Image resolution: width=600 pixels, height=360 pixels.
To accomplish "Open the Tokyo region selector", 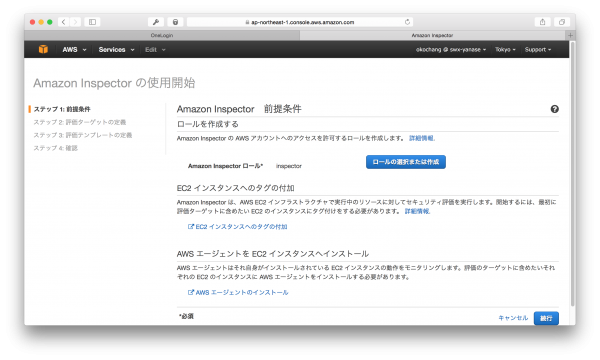I will click(x=505, y=50).
